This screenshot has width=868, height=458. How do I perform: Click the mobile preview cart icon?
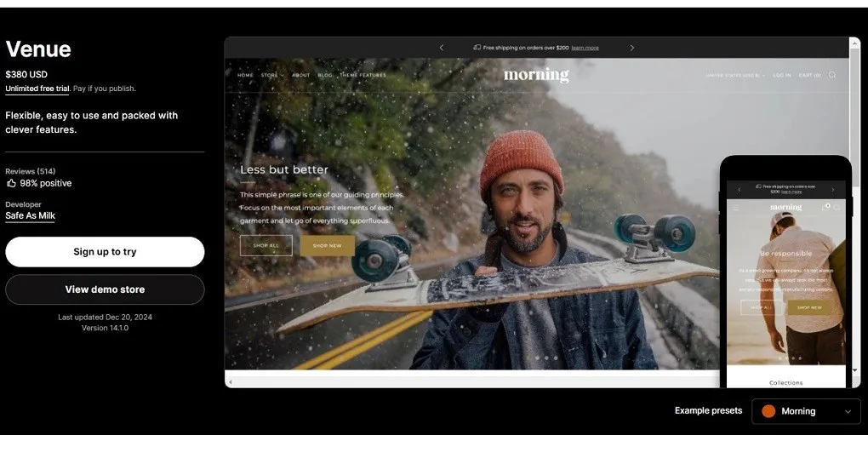pyautogui.click(x=825, y=207)
